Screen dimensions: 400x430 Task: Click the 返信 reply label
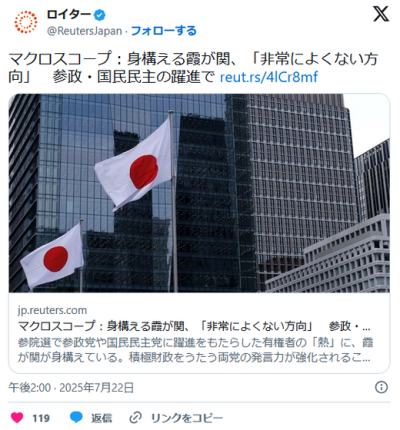[x=102, y=418]
